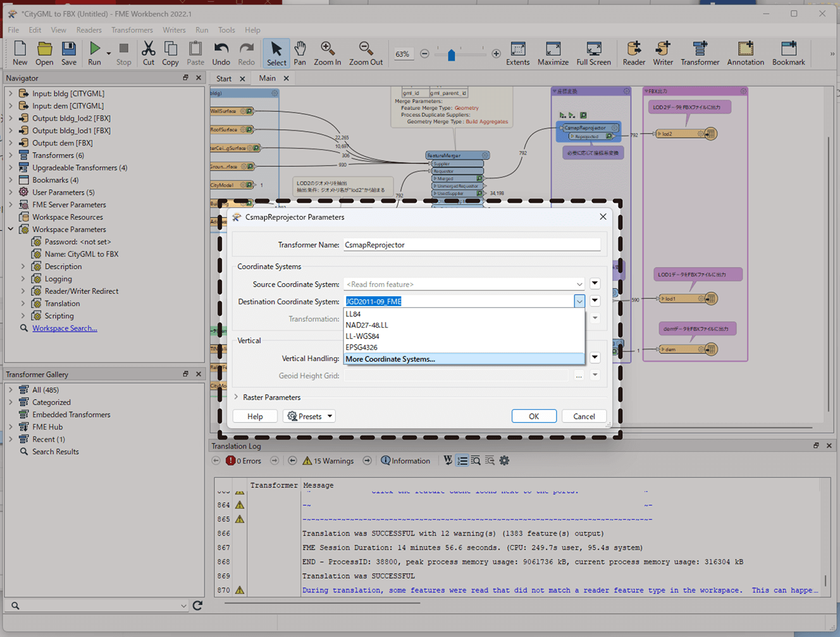Activate the Select arrow tool
This screenshot has height=637, width=840.
click(x=276, y=53)
